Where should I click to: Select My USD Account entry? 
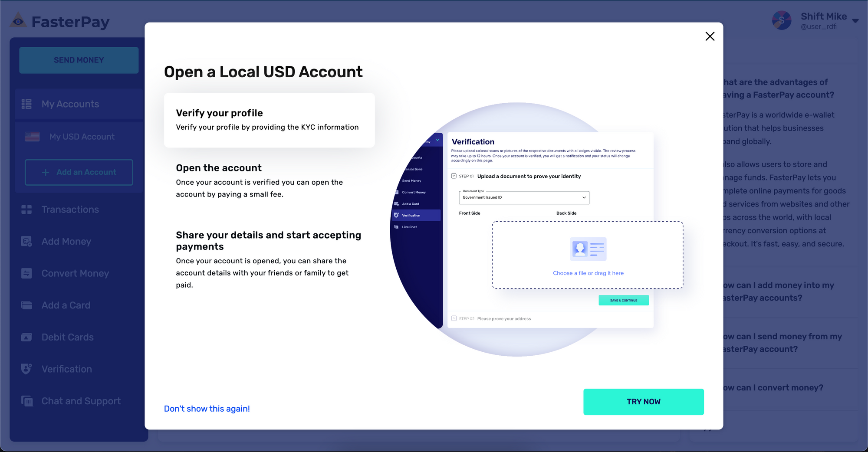[79, 137]
